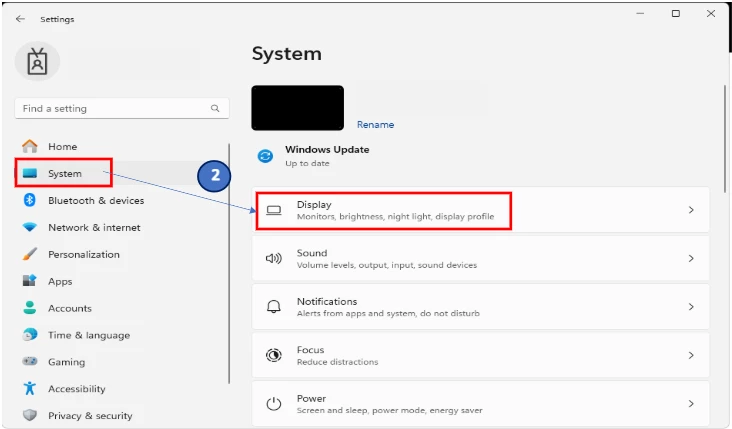Open the Home menu label
Viewport: 732px width, 429px height.
(63, 147)
